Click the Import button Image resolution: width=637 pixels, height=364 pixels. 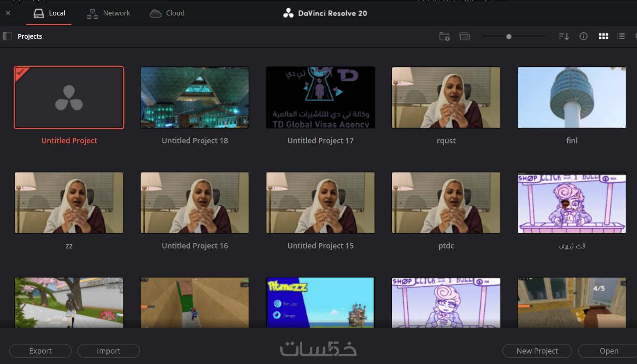coord(109,351)
